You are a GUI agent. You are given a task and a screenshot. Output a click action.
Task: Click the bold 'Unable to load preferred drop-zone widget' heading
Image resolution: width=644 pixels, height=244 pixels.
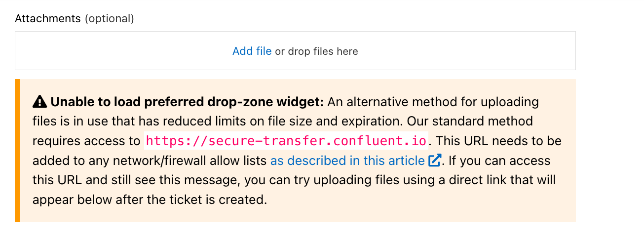(187, 102)
